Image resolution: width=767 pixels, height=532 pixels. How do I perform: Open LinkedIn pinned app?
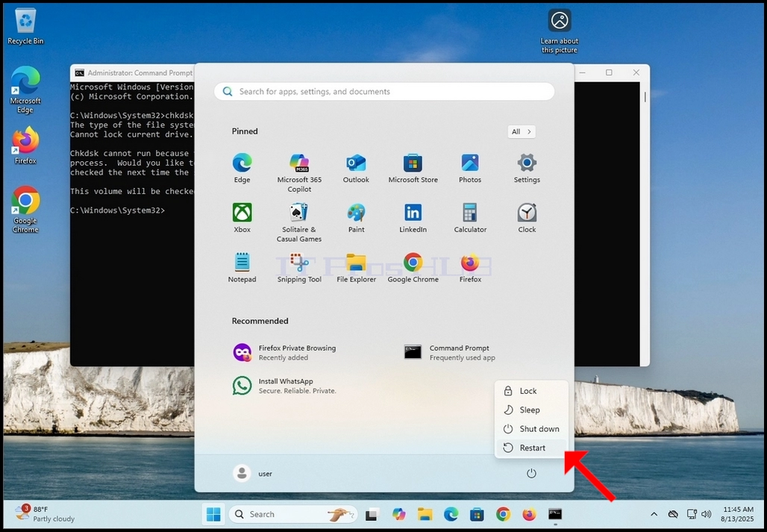point(413,218)
